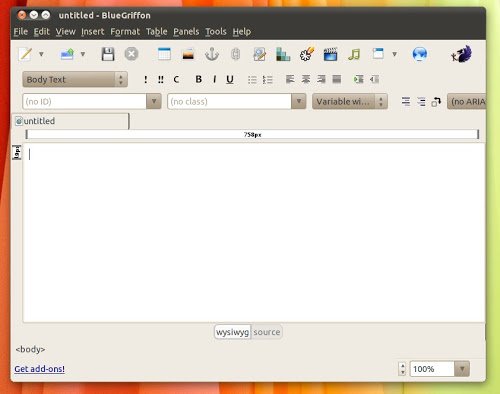Open the Body Text paragraph format dropdown
Image resolution: width=500 pixels, height=394 pixels.
tap(75, 79)
